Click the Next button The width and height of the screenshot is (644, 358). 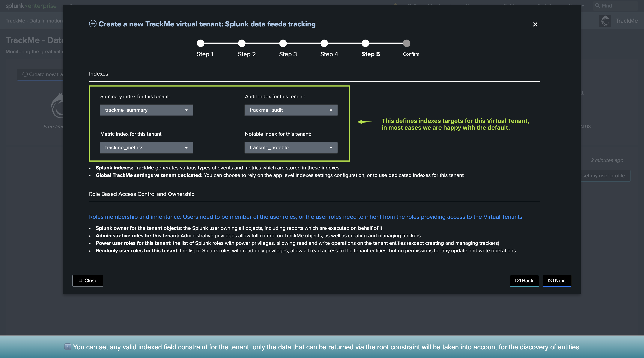557,281
